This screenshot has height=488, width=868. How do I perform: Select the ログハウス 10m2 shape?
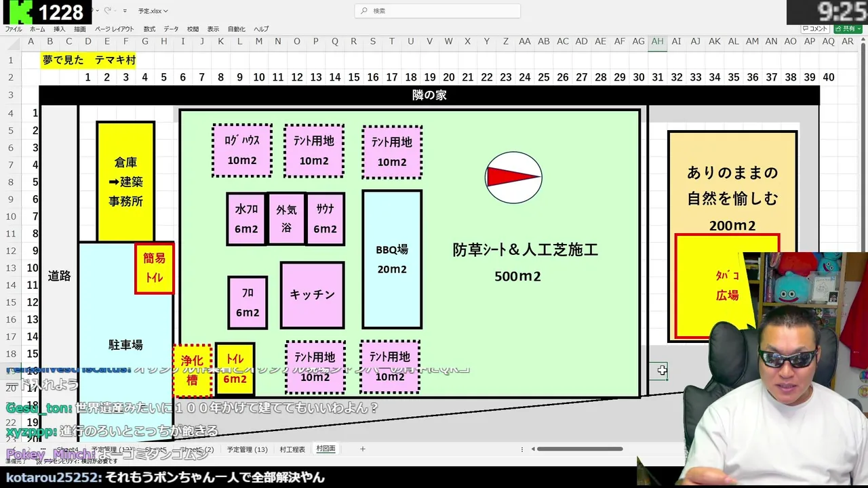point(242,150)
